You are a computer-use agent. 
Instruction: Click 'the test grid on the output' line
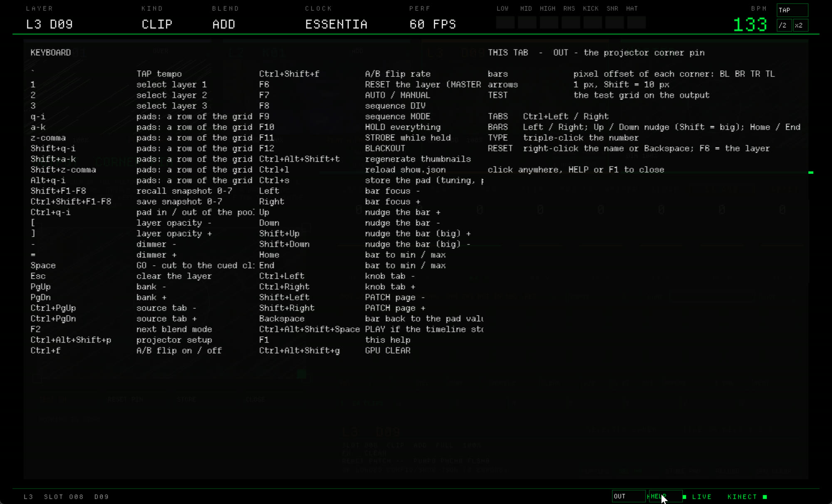pyautogui.click(x=641, y=95)
